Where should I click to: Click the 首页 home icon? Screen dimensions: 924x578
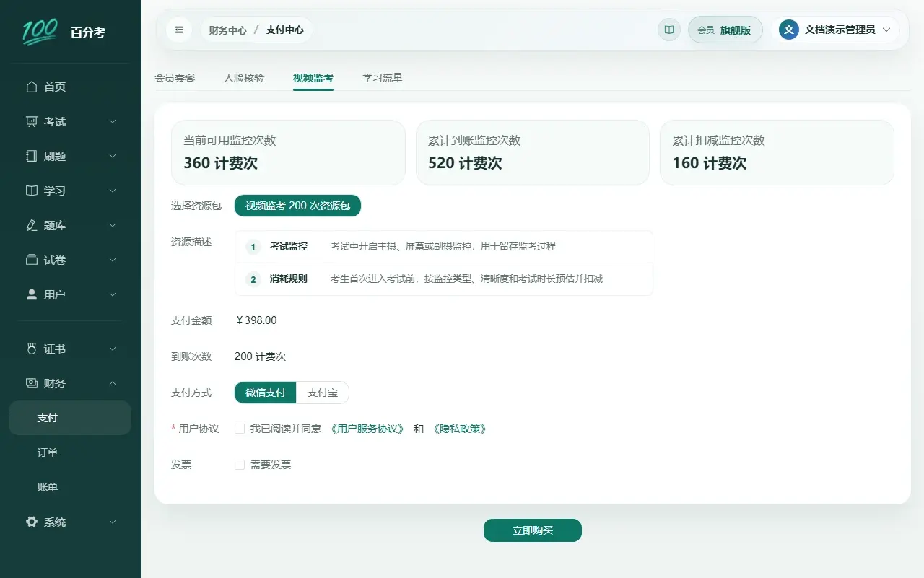[x=31, y=87]
